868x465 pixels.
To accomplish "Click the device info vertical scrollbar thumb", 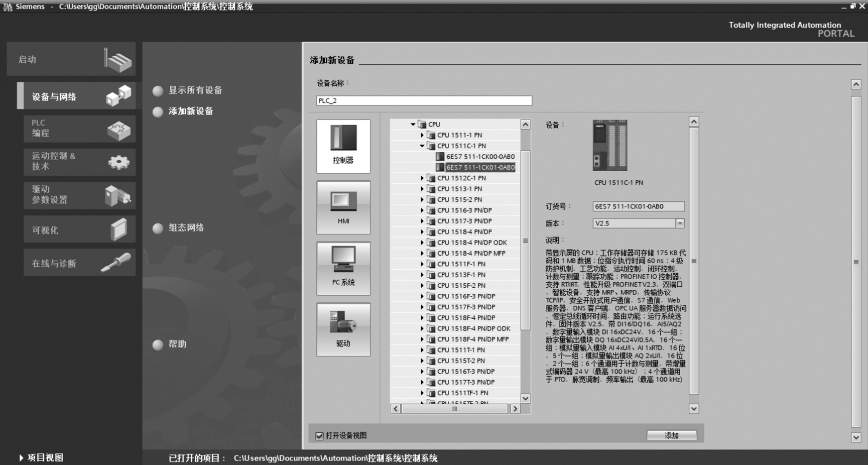I will tap(694, 261).
